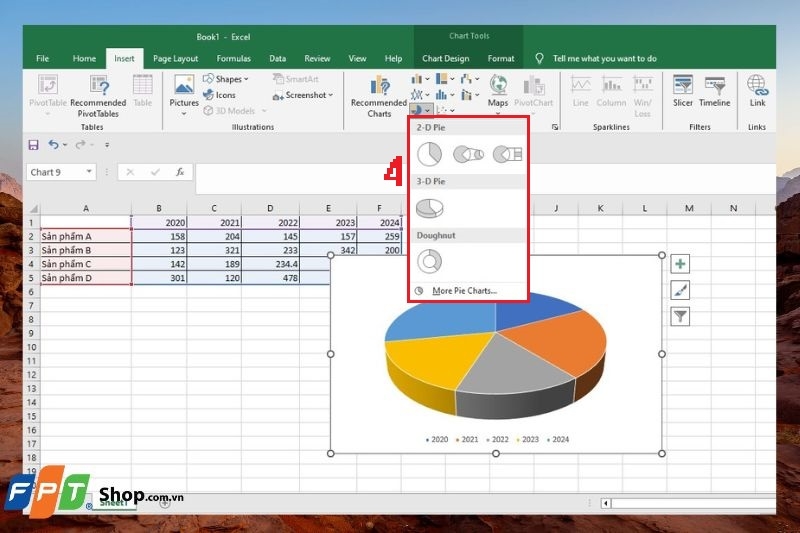
Task: Switch to the Data tab
Action: (x=278, y=59)
